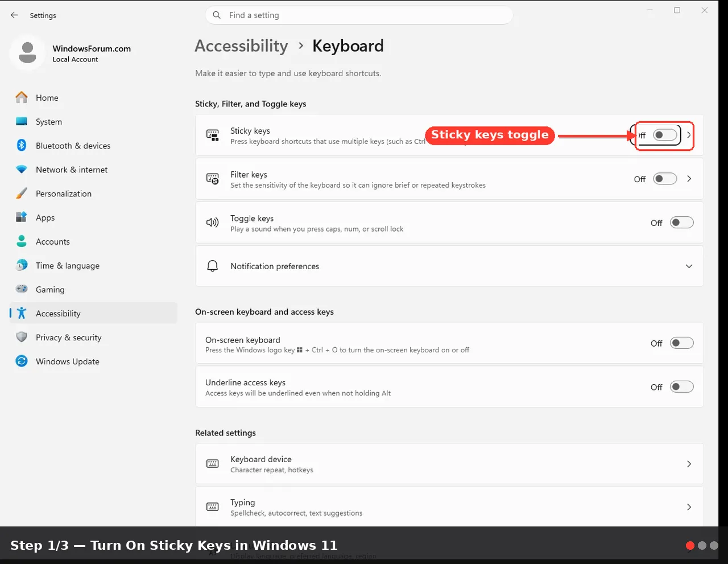Click the Notification preferences bell icon
The width and height of the screenshot is (728, 564).
(213, 266)
